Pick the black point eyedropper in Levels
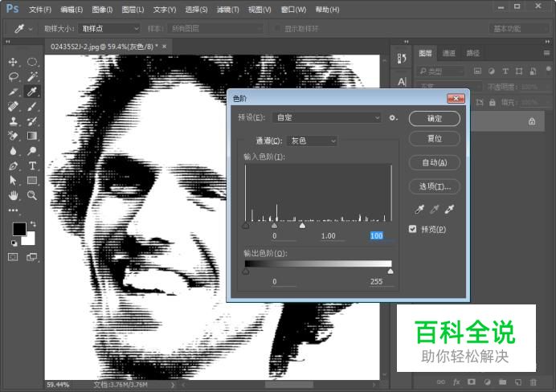 [x=419, y=209]
